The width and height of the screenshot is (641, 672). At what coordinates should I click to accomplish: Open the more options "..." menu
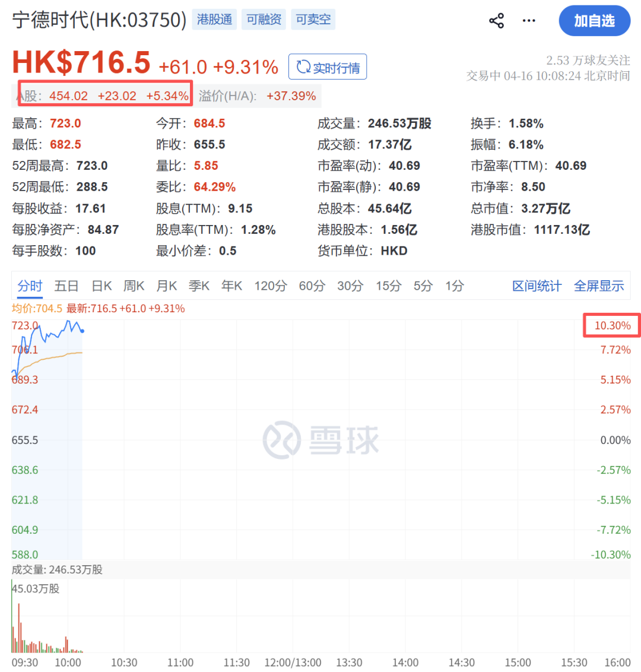(528, 20)
